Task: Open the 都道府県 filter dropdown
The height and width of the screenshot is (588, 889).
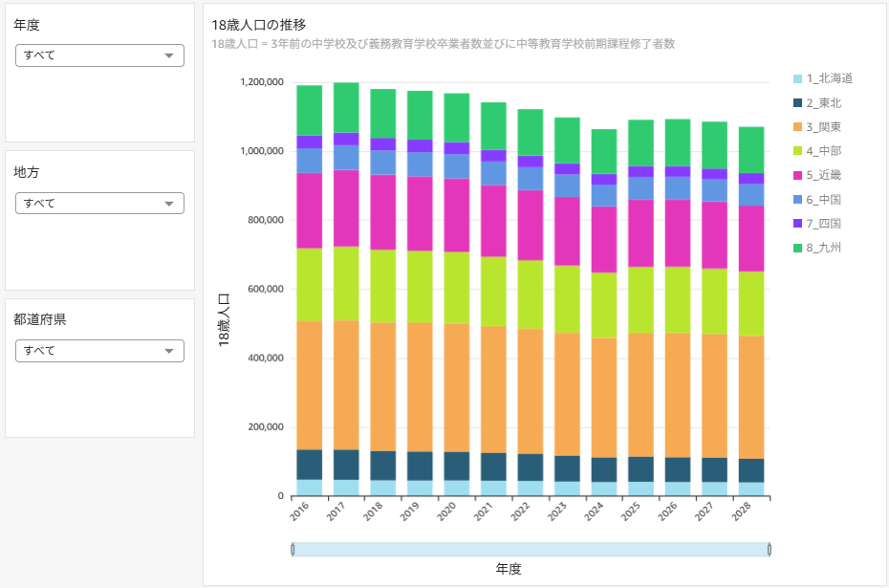Action: [x=99, y=351]
